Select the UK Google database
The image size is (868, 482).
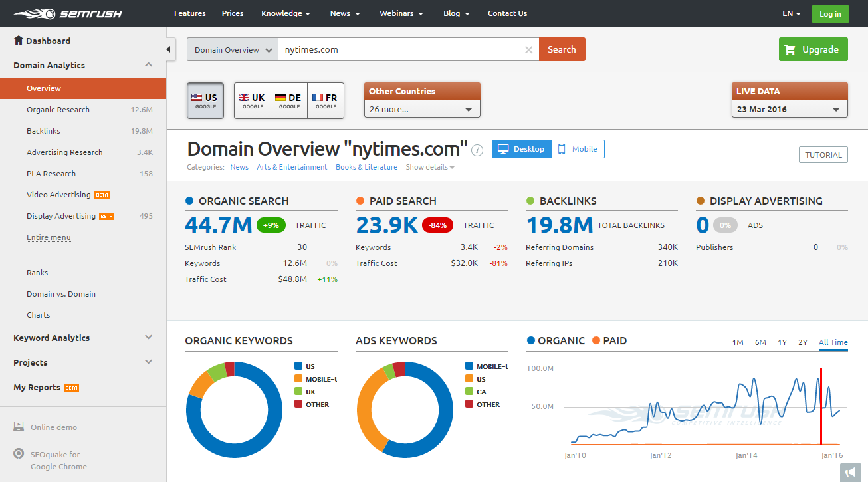pos(253,101)
